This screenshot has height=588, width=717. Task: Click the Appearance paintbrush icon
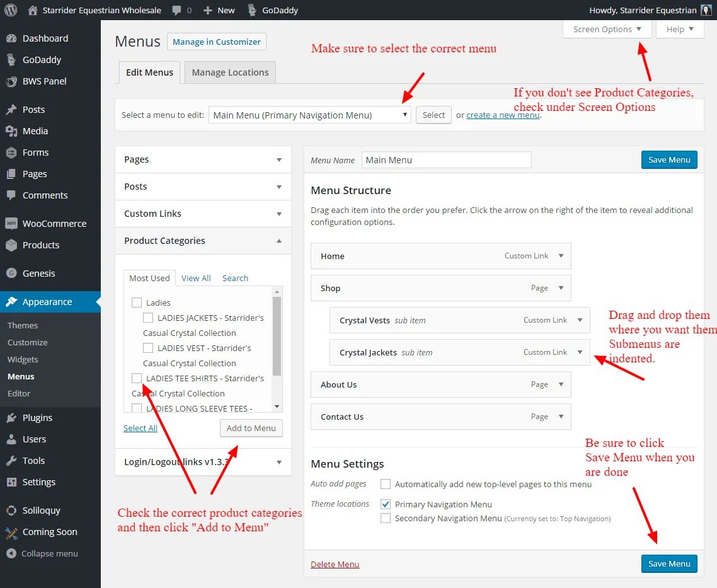(x=11, y=302)
